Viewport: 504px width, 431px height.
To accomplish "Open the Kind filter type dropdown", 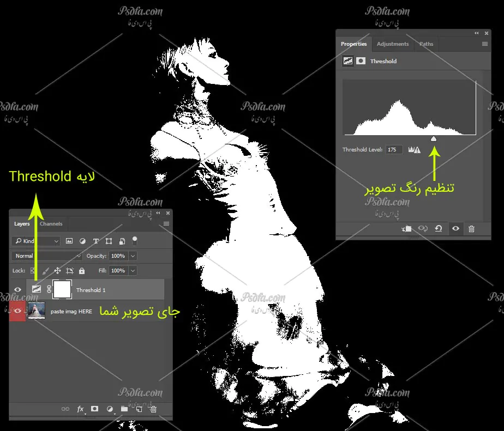I will click(x=36, y=241).
